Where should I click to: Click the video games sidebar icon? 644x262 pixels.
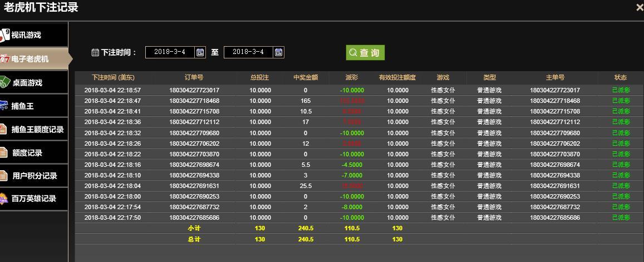[x=4, y=35]
